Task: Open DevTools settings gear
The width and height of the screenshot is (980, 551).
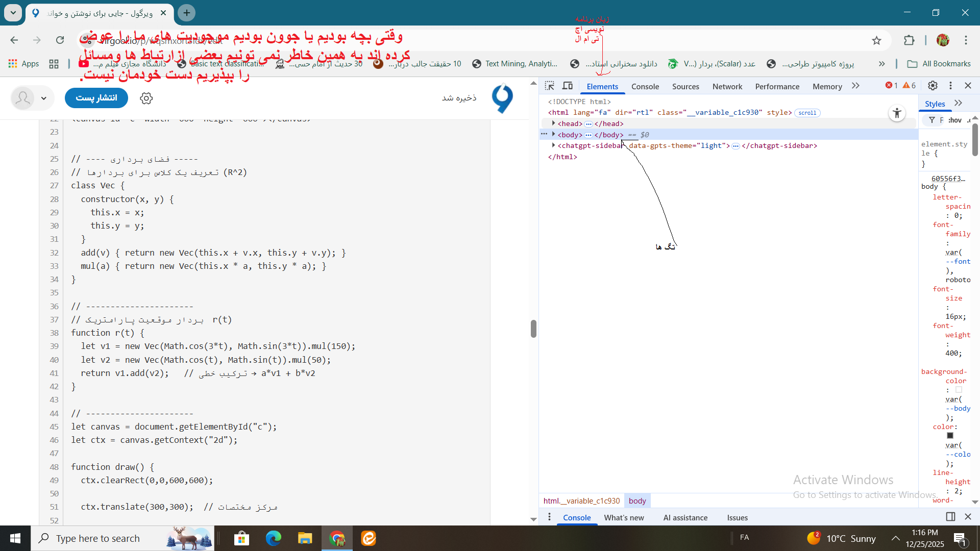Action: (x=933, y=86)
